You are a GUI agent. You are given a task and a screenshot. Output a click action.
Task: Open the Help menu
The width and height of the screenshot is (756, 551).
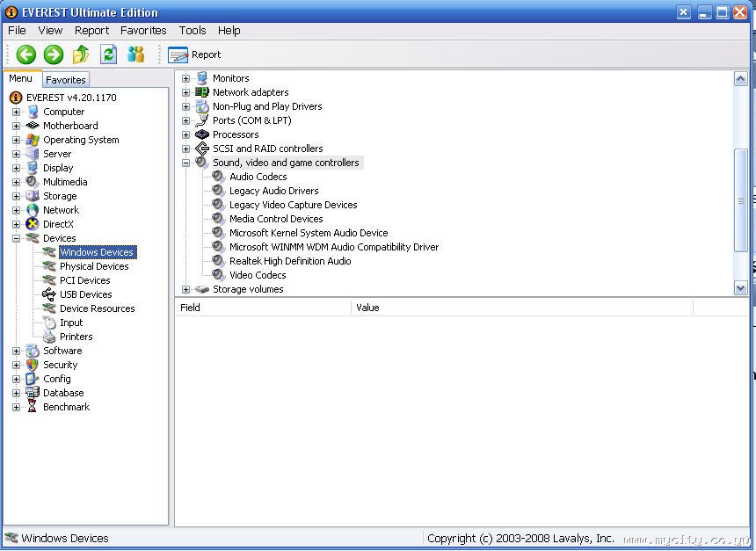[x=229, y=31]
